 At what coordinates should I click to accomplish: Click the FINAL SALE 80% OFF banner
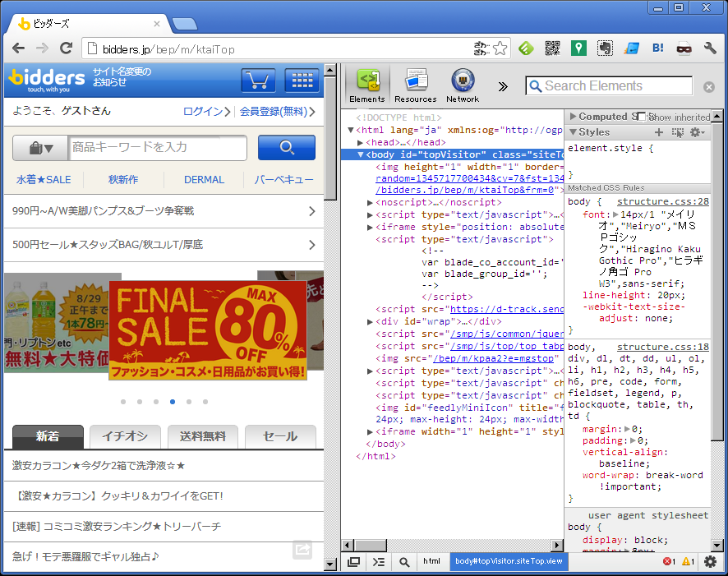[x=208, y=330]
